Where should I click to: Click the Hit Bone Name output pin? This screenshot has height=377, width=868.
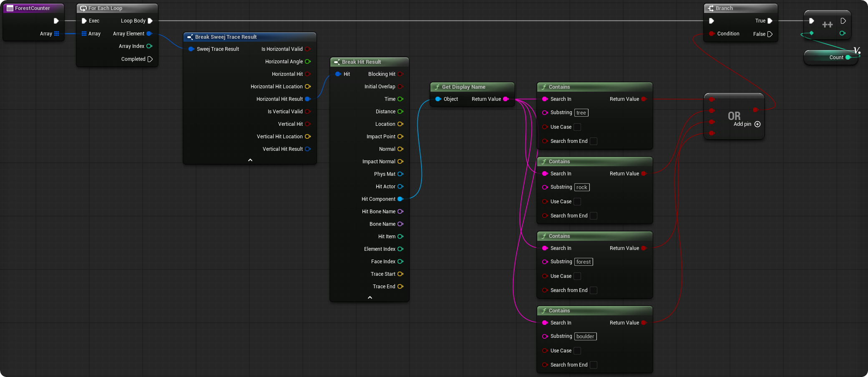point(400,212)
